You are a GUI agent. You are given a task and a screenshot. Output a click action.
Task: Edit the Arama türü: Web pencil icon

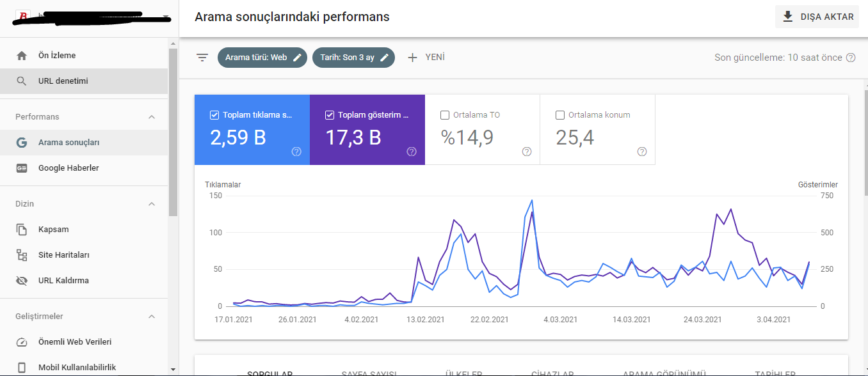[x=297, y=58]
